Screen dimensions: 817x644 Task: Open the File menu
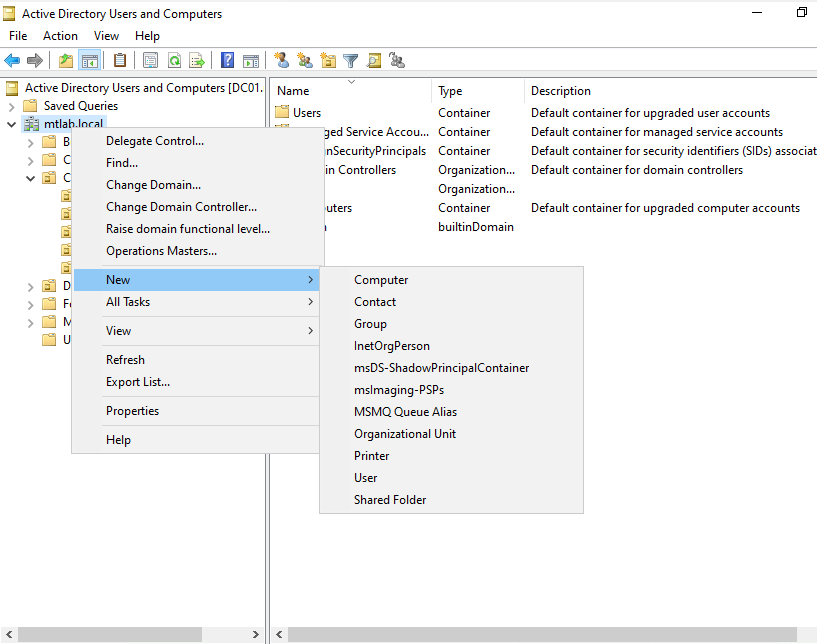click(18, 36)
